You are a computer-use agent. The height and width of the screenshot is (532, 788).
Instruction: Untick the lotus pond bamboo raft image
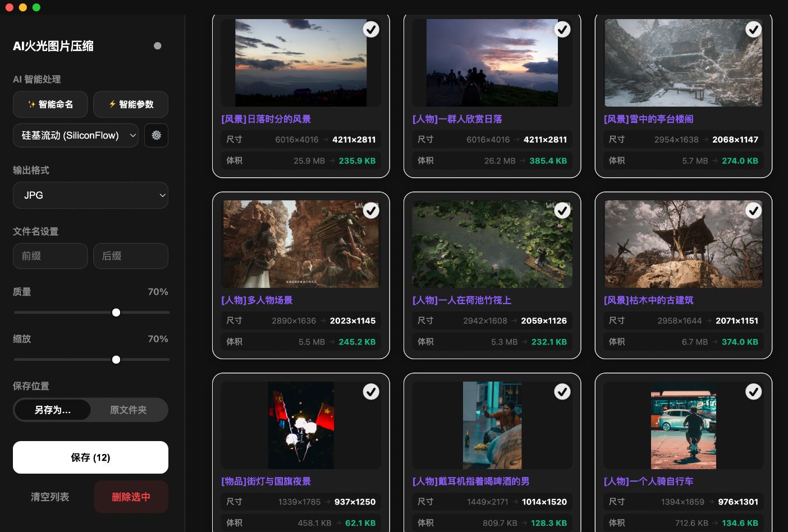pyautogui.click(x=562, y=210)
